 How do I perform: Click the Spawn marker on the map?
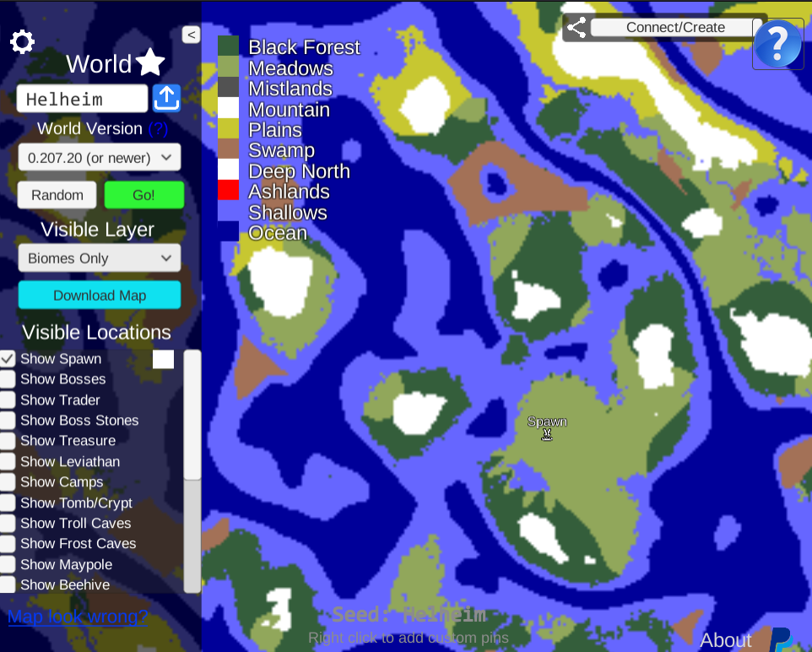(547, 435)
